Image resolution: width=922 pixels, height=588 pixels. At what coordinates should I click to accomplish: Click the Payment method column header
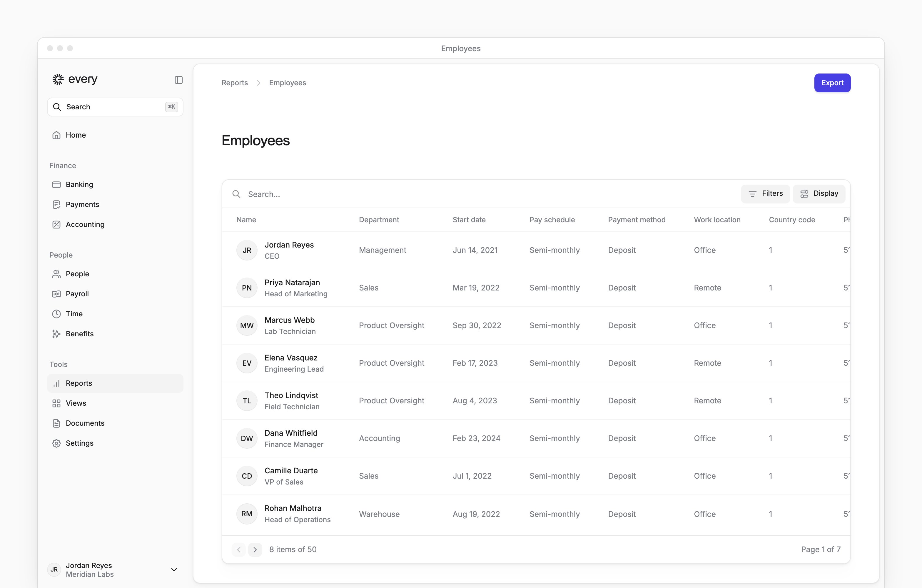(637, 220)
